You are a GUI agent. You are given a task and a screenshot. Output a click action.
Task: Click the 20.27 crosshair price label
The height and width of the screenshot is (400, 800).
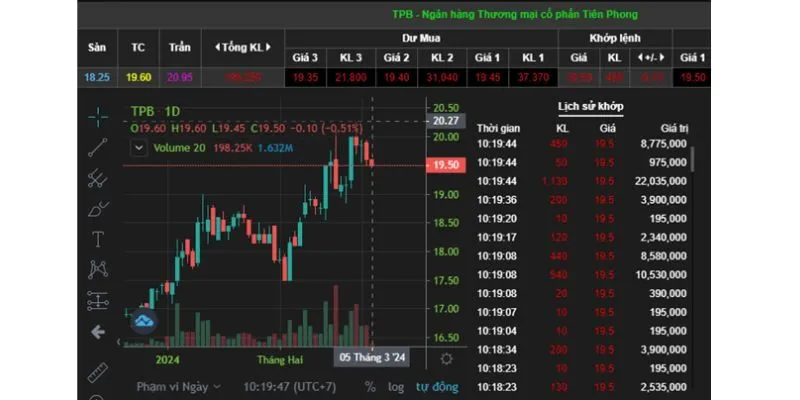point(445,121)
